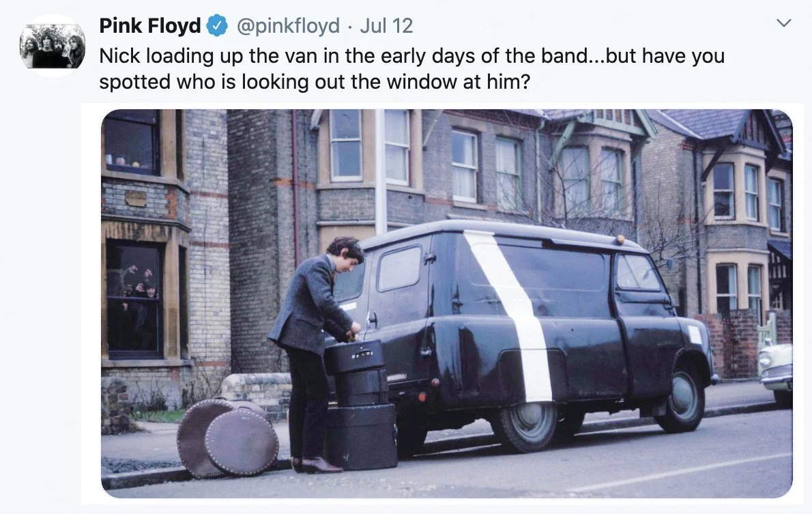
Task: Open the @pinkfloyd handle link
Action: pyautogui.click(x=288, y=26)
